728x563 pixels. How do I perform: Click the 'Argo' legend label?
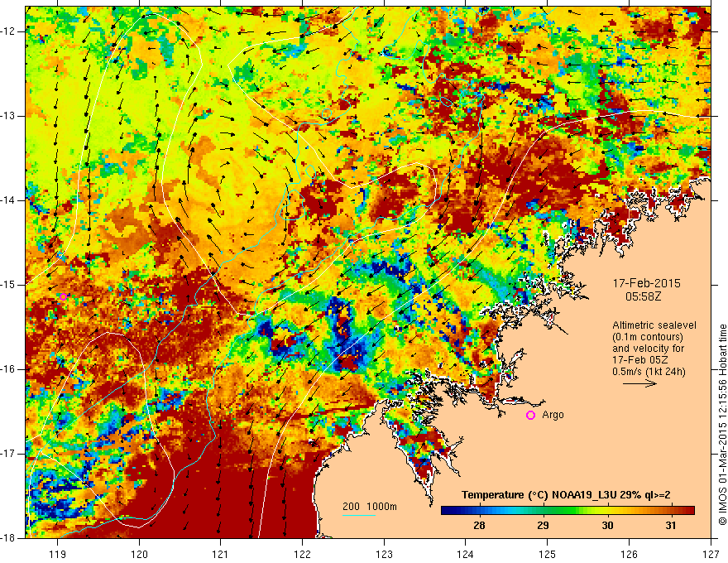(x=553, y=415)
